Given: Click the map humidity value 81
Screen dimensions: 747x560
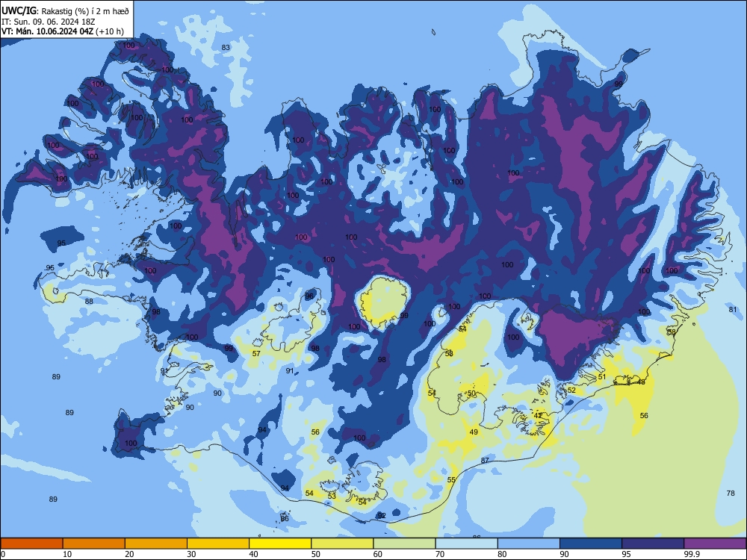Looking at the screenshot, I should pyautogui.click(x=733, y=310).
